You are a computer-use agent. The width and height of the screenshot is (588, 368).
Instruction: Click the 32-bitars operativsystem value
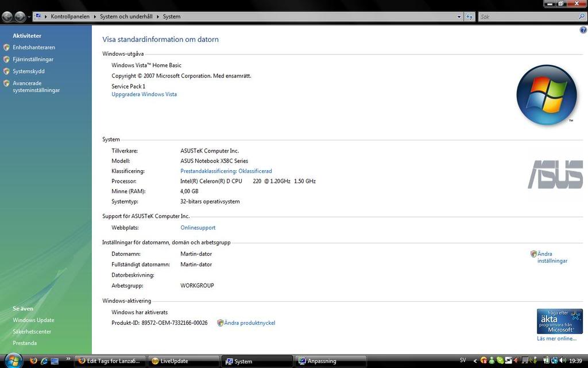pos(210,201)
